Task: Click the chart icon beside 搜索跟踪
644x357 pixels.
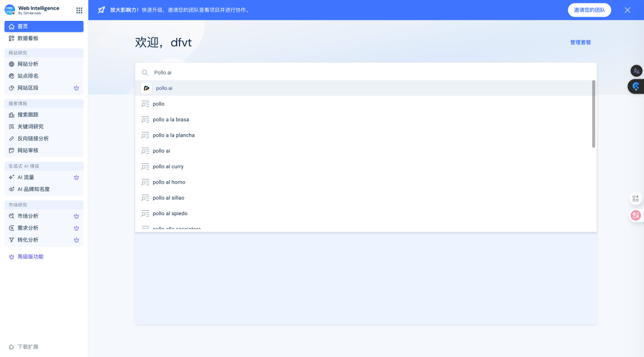Action: [x=11, y=115]
